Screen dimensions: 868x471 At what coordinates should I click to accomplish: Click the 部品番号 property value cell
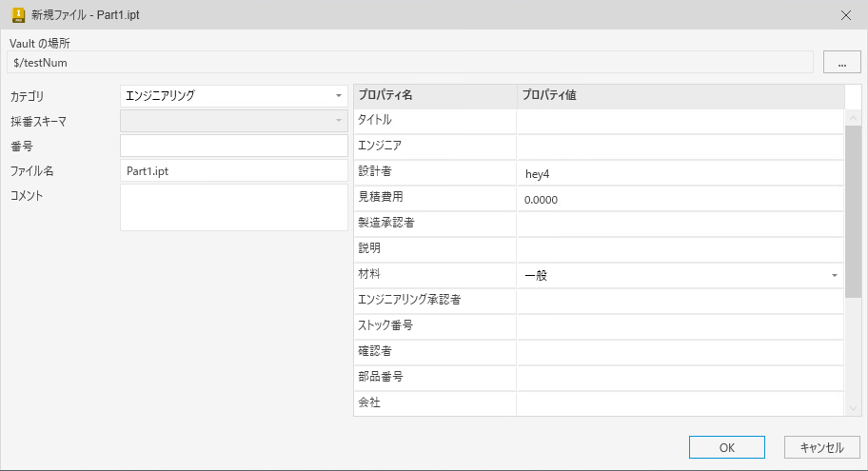[680, 378]
